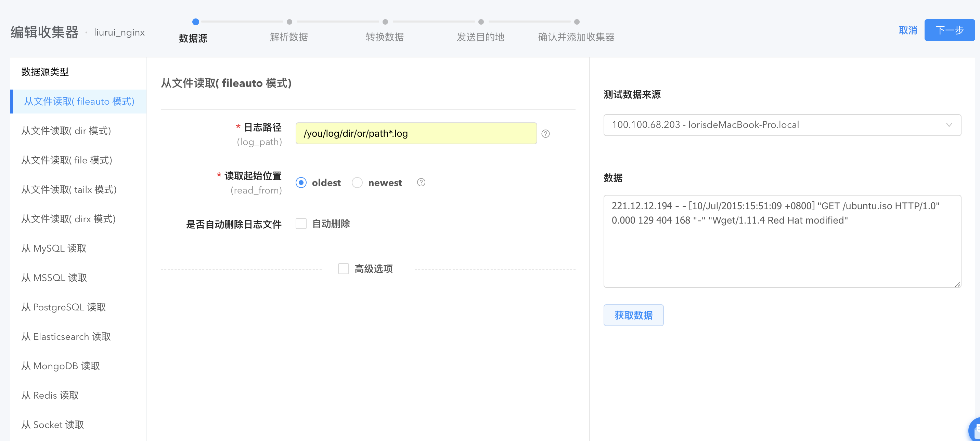Click the 下一步 next button
The image size is (980, 441).
tap(949, 30)
